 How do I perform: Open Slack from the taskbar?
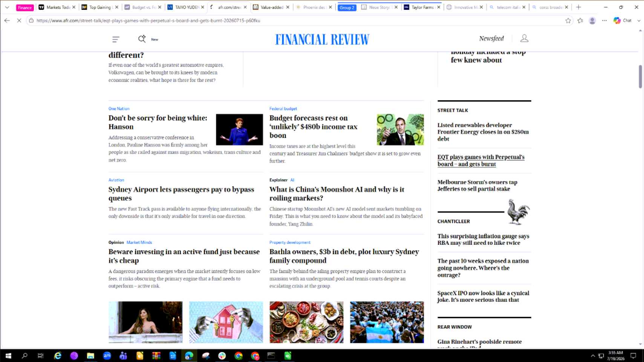coord(222,356)
